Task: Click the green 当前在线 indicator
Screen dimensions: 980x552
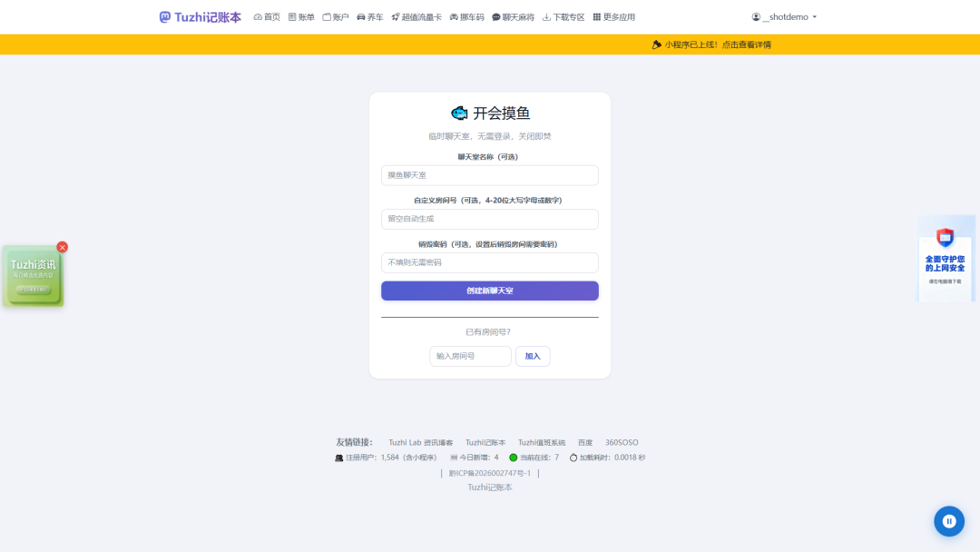Action: click(x=513, y=458)
